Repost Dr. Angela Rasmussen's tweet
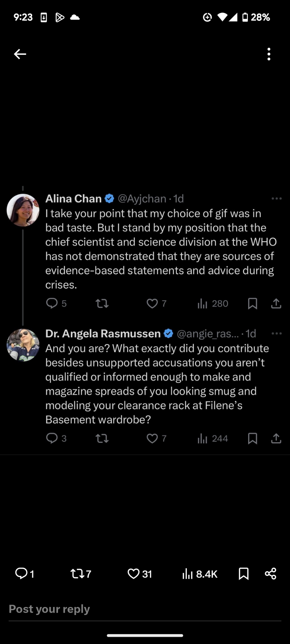The width and height of the screenshot is (290, 644). coord(102,438)
